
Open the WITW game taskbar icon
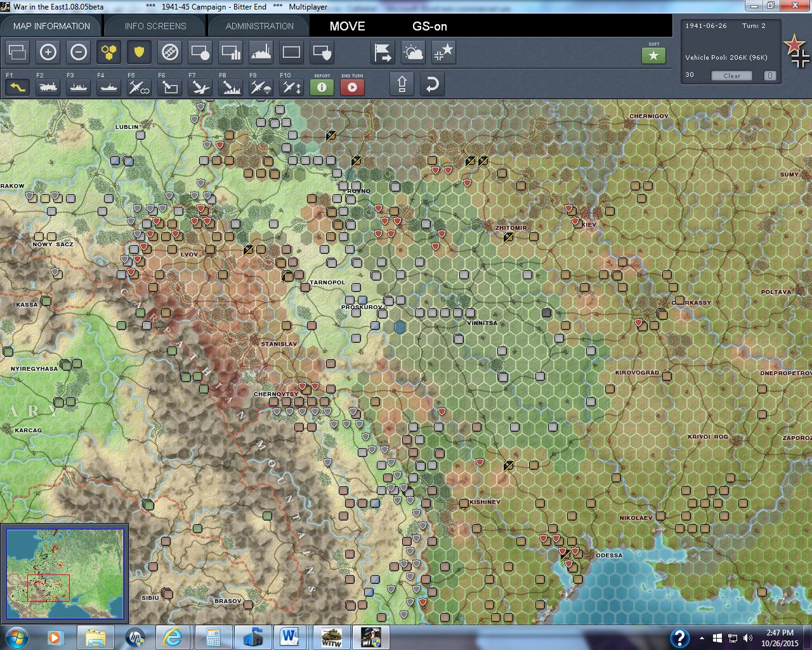(332, 637)
